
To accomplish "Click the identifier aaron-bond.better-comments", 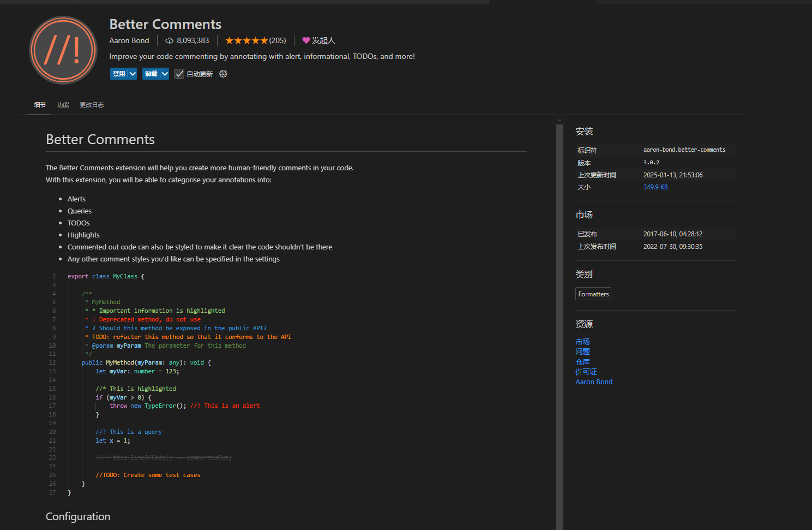I will coord(684,150).
